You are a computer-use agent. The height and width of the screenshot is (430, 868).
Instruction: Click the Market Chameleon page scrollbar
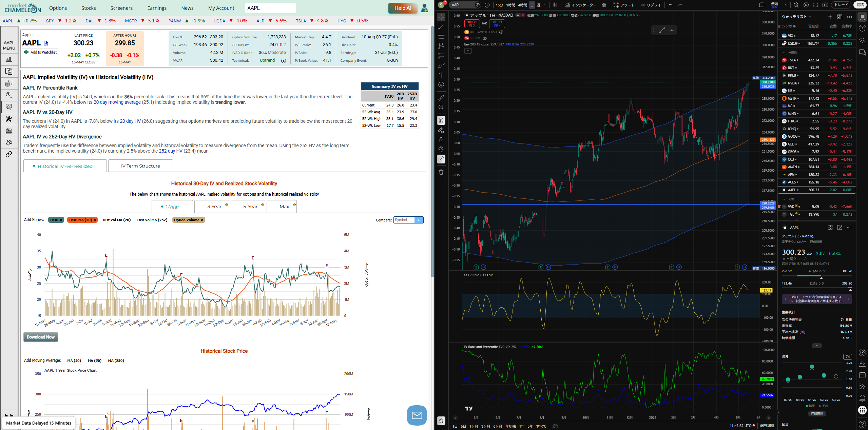[x=432, y=152]
